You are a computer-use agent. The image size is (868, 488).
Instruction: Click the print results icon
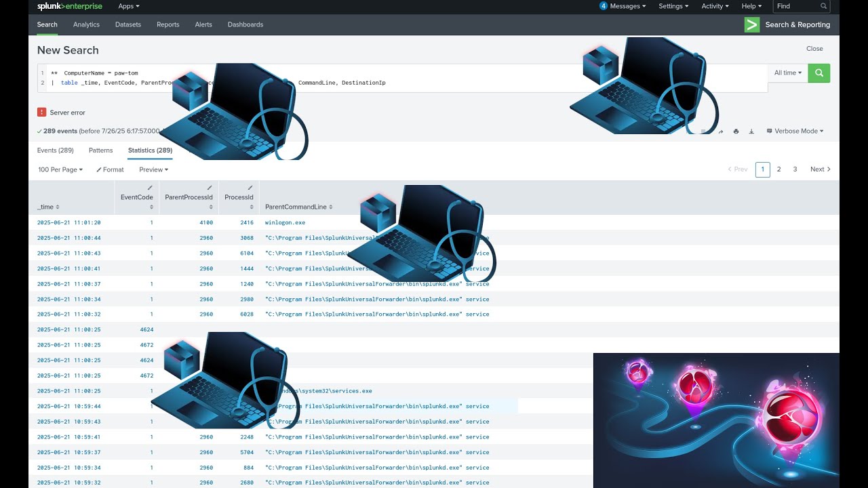click(x=736, y=131)
